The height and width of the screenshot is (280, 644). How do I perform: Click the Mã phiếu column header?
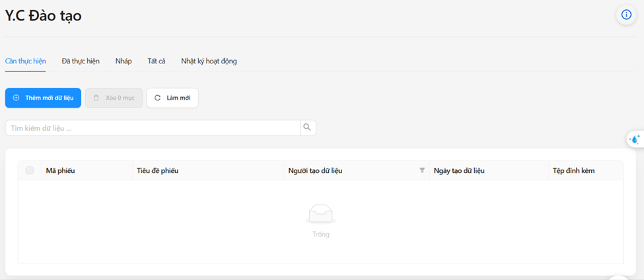61,171
